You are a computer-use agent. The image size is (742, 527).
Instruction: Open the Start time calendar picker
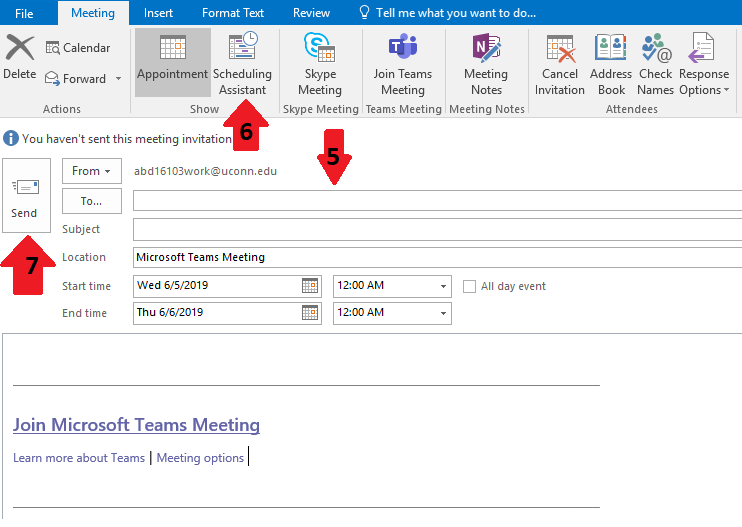(x=310, y=286)
